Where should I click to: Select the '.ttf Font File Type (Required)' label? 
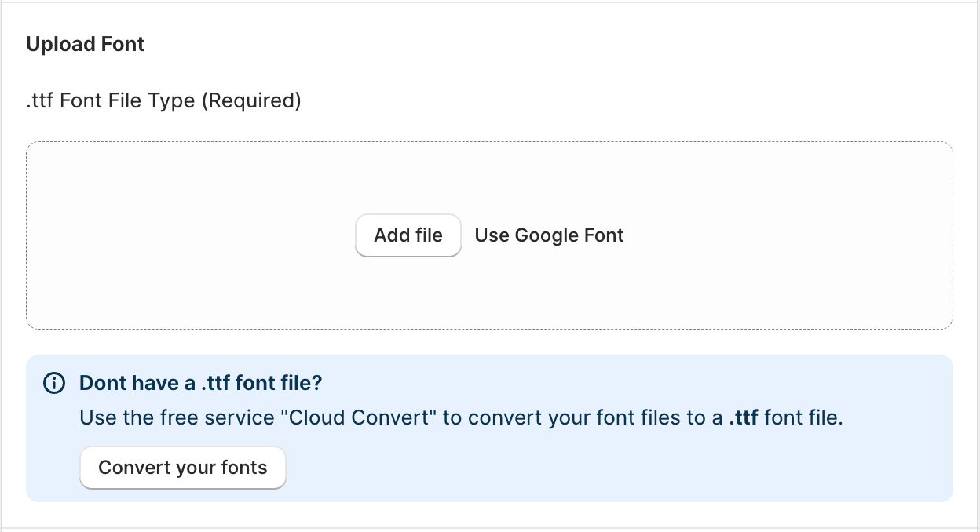coord(163,100)
